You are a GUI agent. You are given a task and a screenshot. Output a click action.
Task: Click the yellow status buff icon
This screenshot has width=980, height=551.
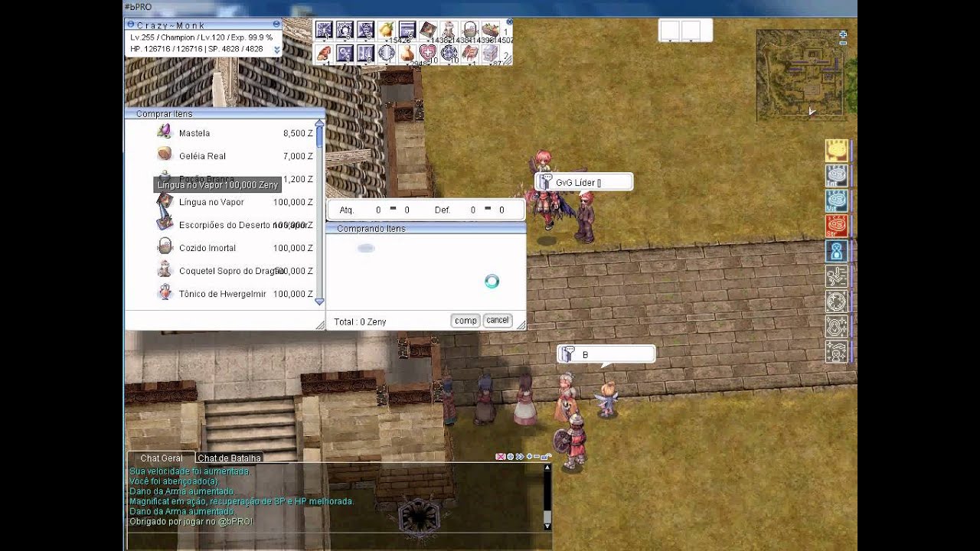point(836,151)
